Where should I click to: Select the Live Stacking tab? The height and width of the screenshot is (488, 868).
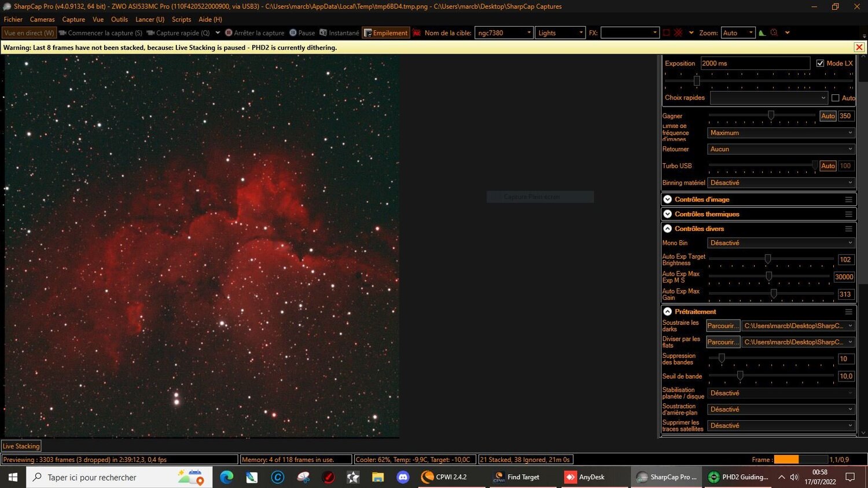click(21, 446)
